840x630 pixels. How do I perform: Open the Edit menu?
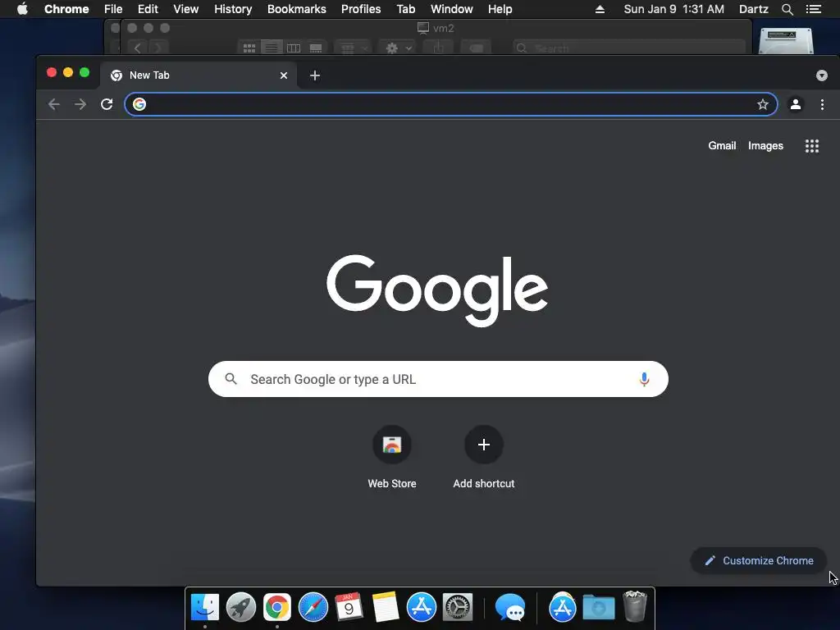pos(148,9)
